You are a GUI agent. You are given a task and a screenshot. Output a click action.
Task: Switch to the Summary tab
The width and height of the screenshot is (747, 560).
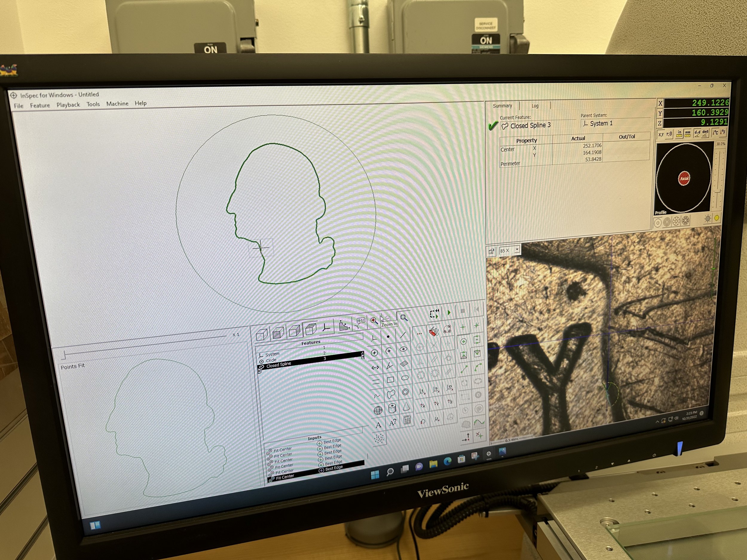[x=503, y=106]
